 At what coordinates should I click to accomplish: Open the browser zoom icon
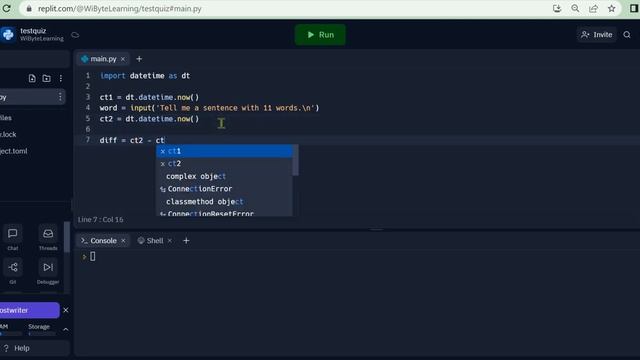[x=575, y=8]
